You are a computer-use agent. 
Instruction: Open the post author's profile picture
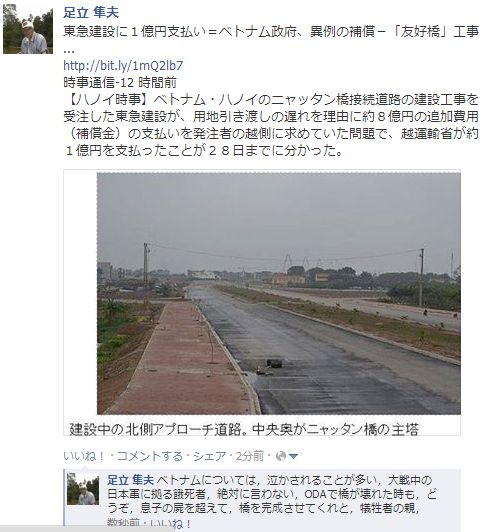[x=28, y=29]
